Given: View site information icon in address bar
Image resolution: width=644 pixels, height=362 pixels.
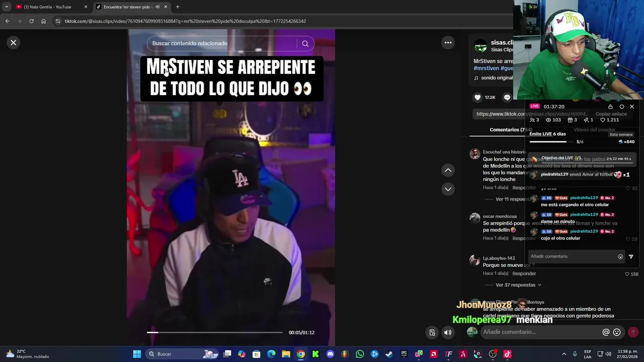Looking at the screenshot, I should (58, 21).
